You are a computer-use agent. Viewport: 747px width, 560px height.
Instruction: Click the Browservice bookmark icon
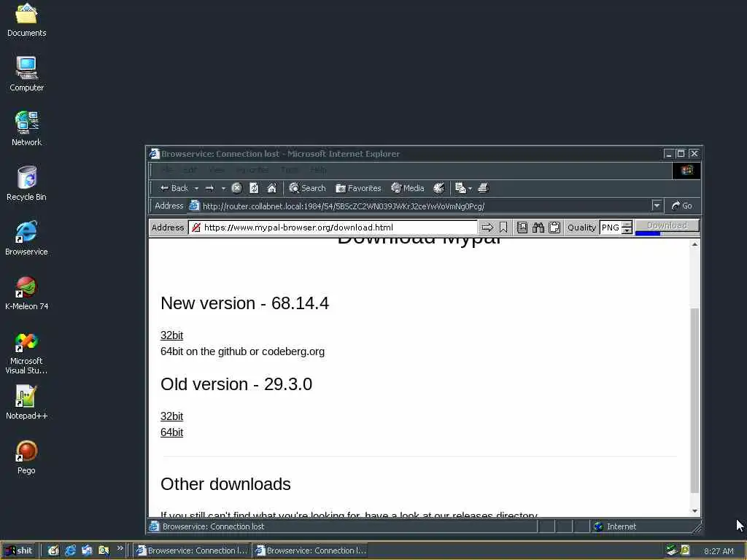click(x=503, y=227)
